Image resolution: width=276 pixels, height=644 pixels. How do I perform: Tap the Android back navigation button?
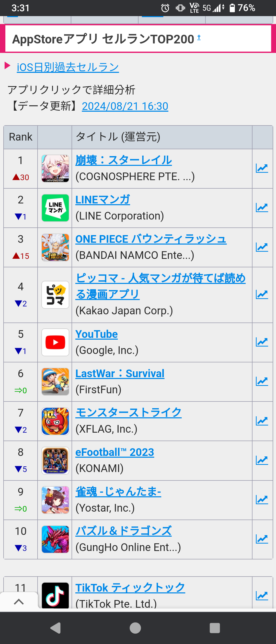point(56,628)
